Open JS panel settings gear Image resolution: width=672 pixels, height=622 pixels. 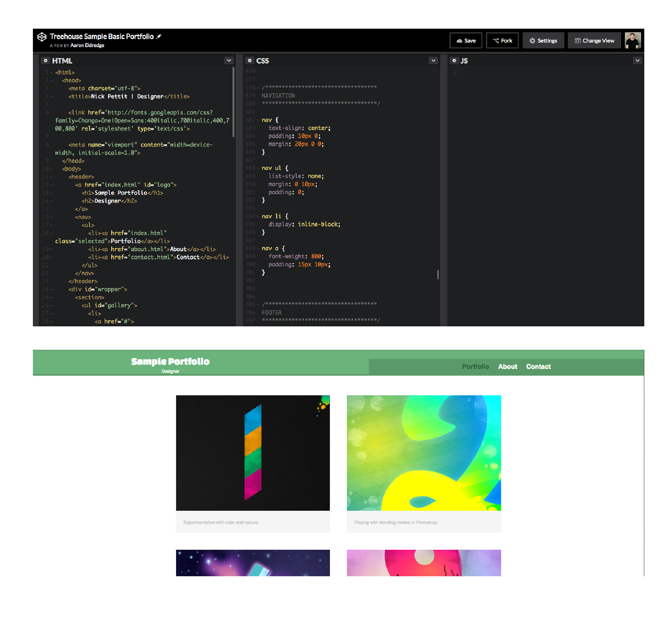point(454,61)
